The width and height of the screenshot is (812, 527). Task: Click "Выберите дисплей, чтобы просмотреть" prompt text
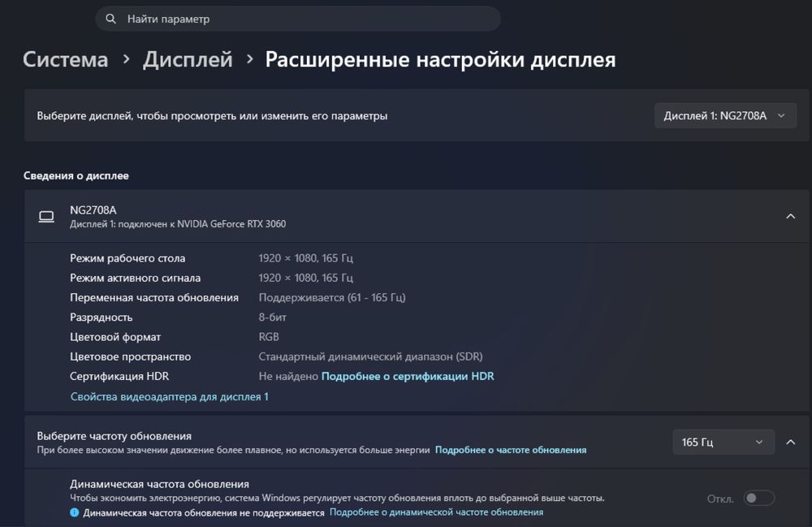[x=212, y=116]
